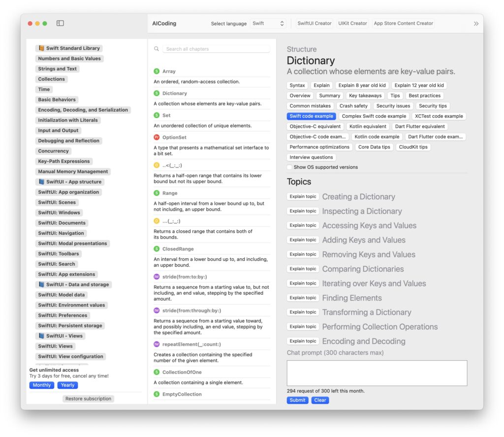Click the yellow icon beside ...(_:_:)
This screenshot has width=504, height=437.
157,221
